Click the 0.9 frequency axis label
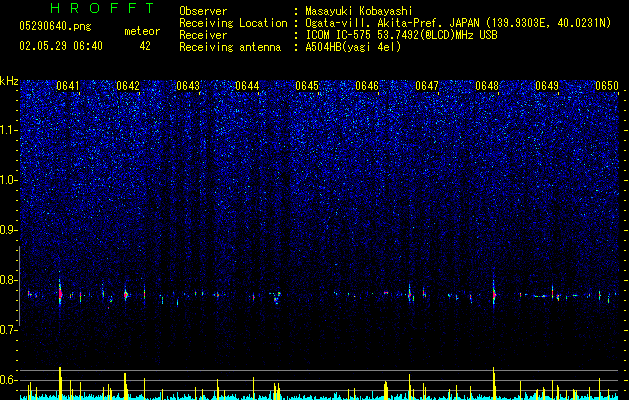This screenshot has width=629, height=400. pyautogui.click(x=9, y=230)
